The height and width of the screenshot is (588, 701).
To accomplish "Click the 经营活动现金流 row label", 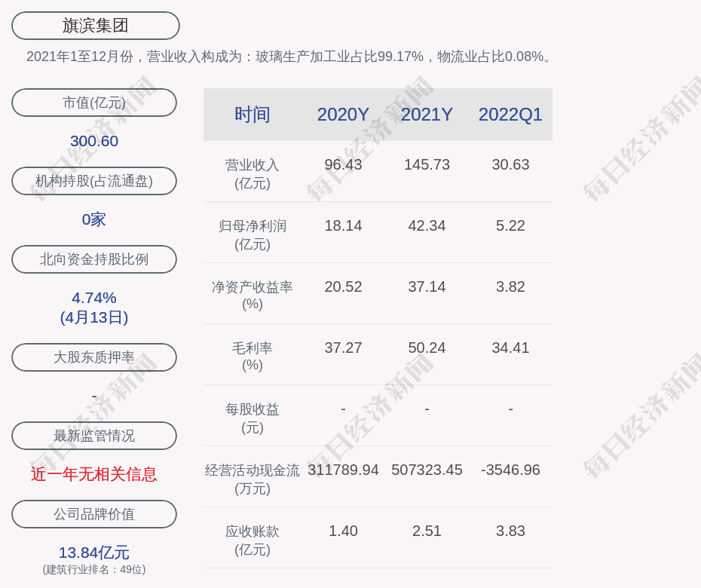I will tap(253, 479).
